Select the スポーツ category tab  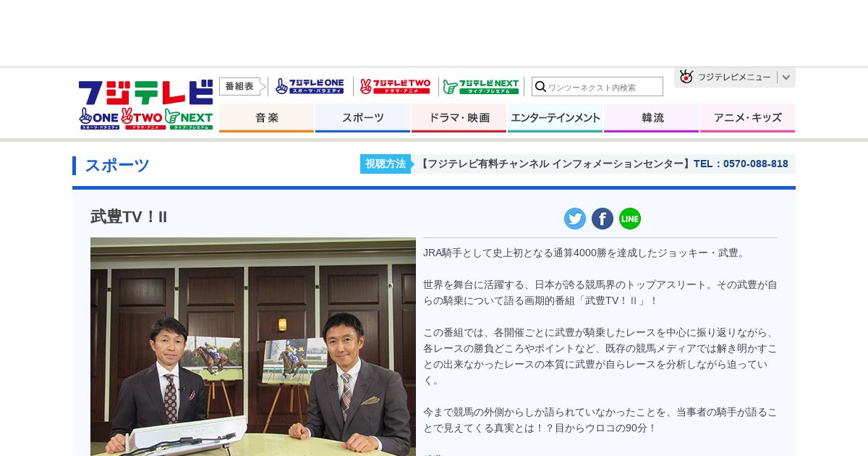click(362, 118)
